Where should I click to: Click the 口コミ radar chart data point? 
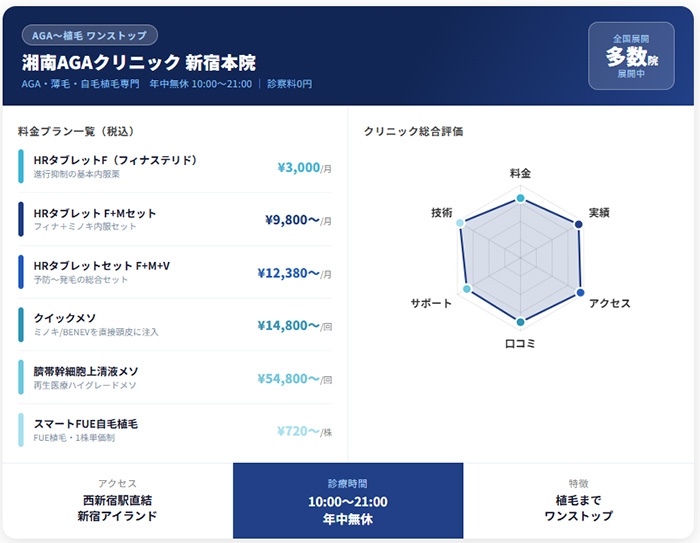520,322
